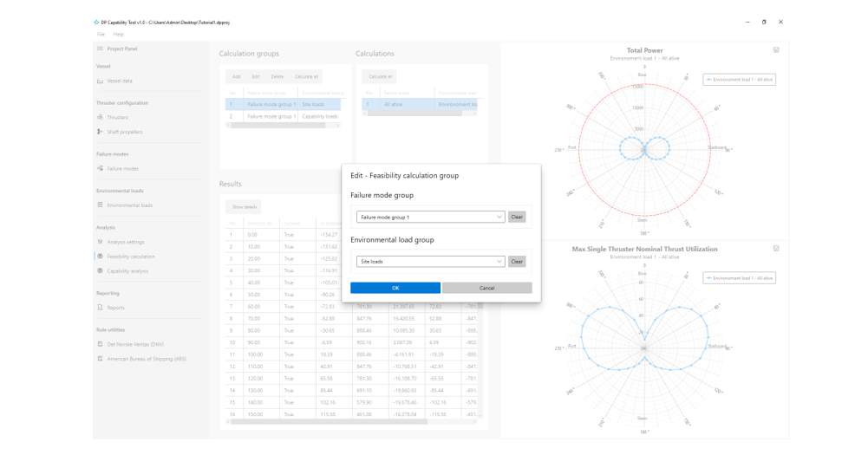Image resolution: width=868 pixels, height=455 pixels.
Task: Click the Total Power chart export icon
Action: [776, 49]
